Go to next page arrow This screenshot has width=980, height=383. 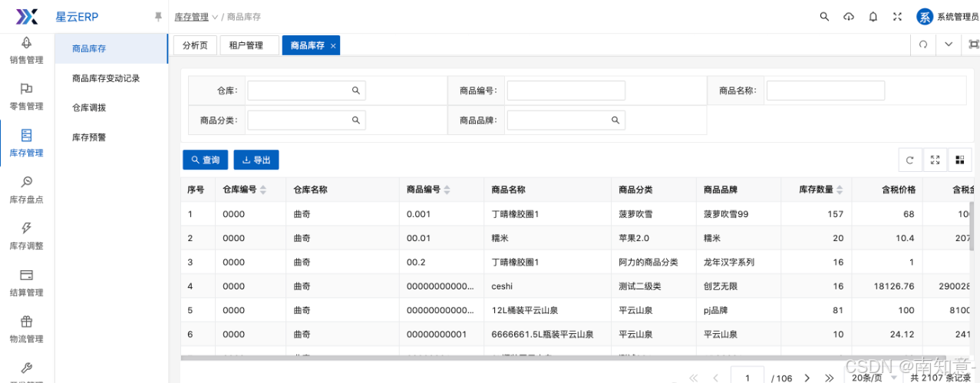(x=807, y=378)
